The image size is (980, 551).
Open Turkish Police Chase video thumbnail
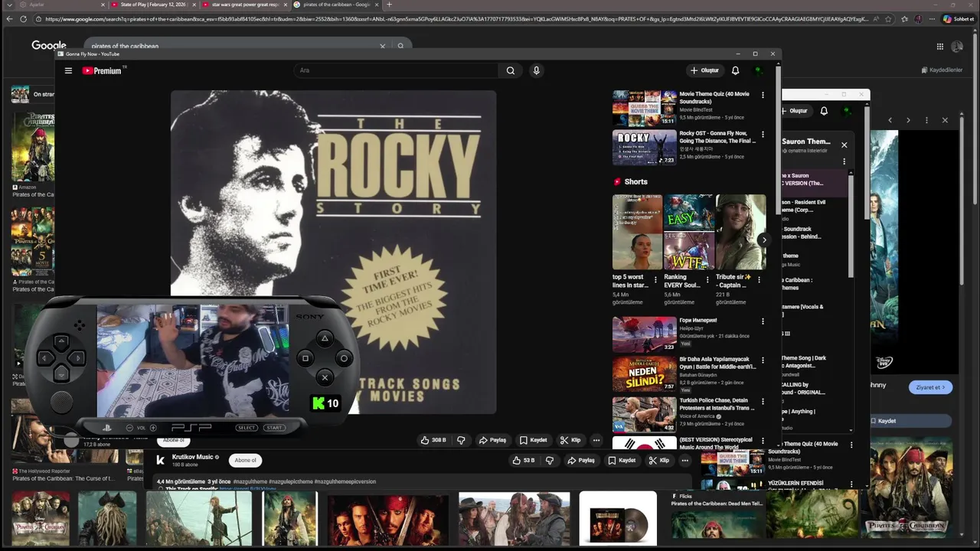click(x=644, y=414)
